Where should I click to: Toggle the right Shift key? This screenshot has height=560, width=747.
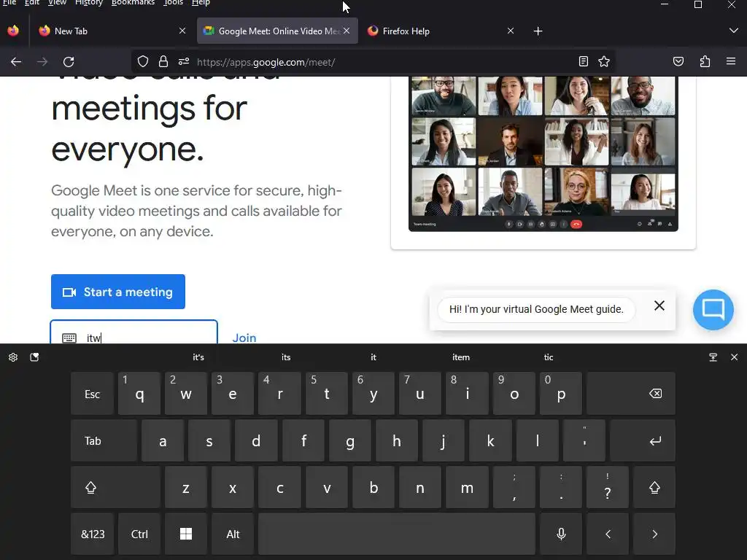tap(654, 488)
